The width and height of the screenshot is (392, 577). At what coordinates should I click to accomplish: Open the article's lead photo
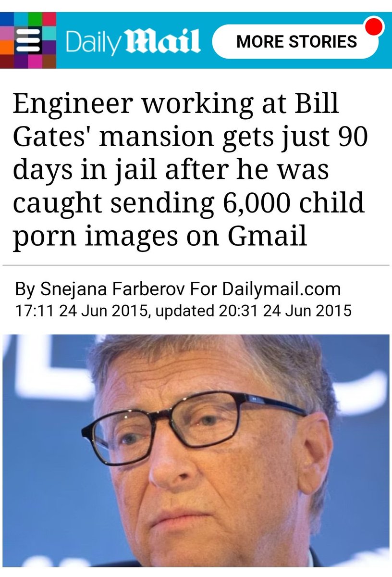tap(196, 451)
